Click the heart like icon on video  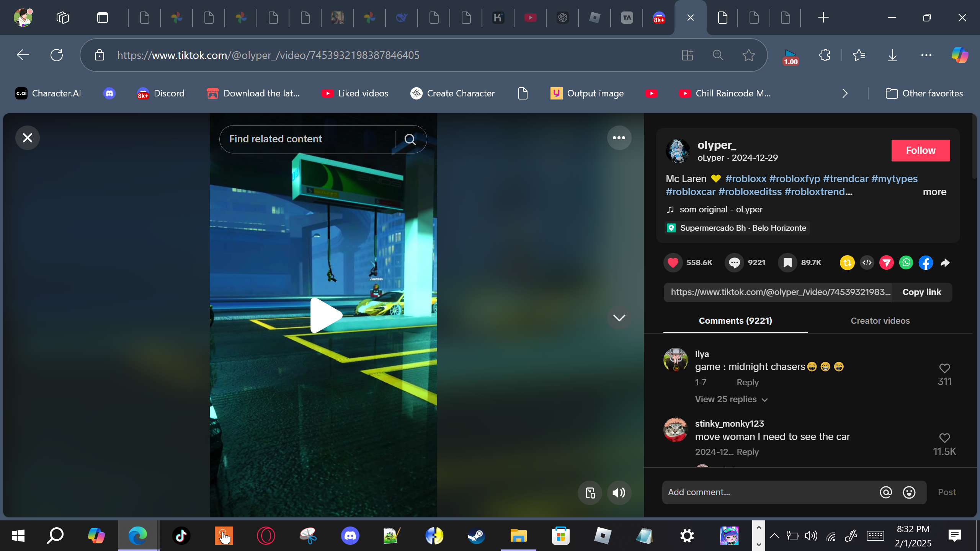pos(673,262)
